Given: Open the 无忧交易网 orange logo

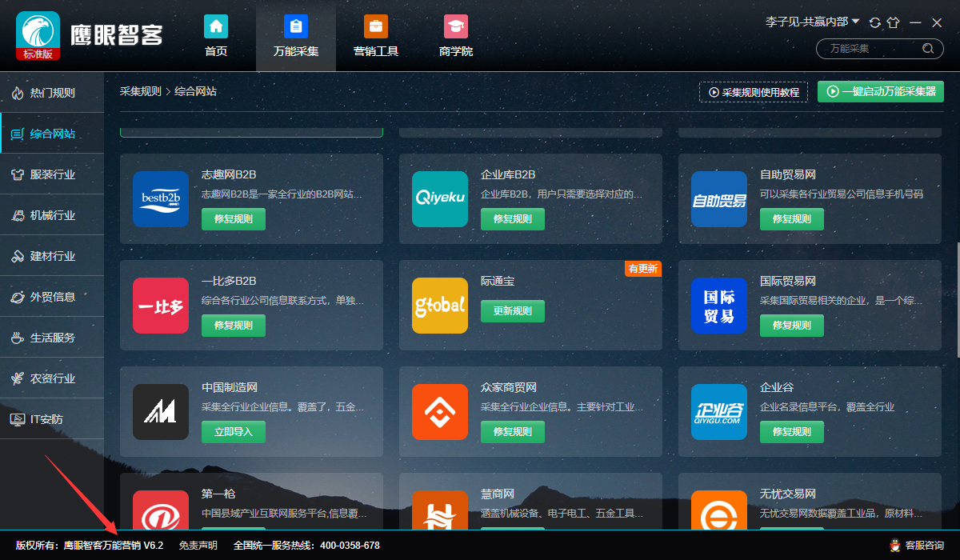Looking at the screenshot, I should (719, 510).
